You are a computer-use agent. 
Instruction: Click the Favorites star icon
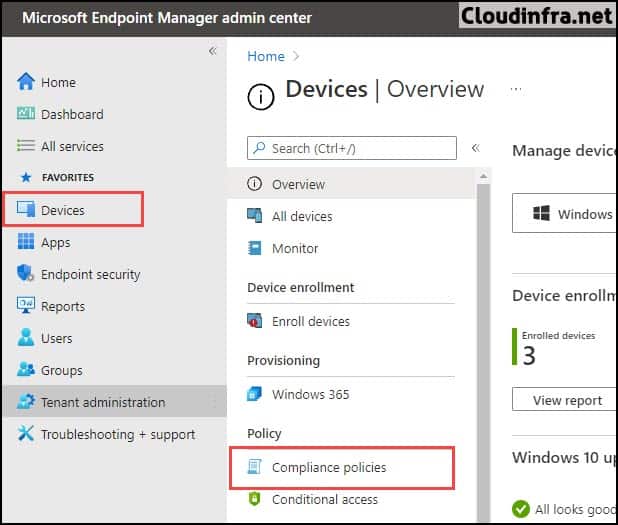26,177
